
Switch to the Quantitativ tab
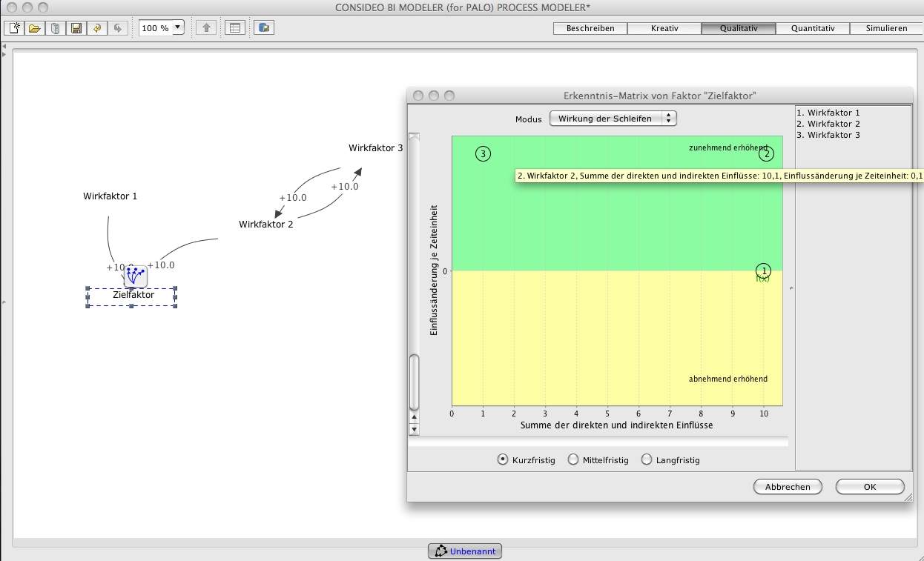813,28
